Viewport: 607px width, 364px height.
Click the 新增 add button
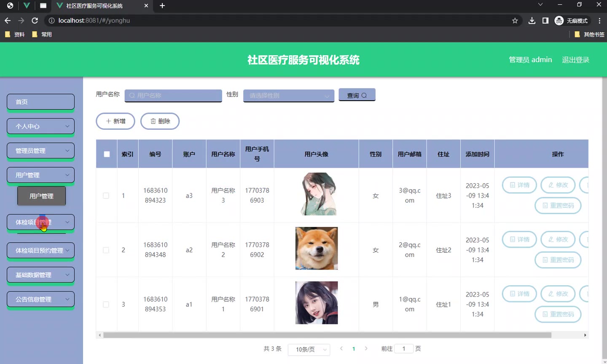tap(115, 121)
